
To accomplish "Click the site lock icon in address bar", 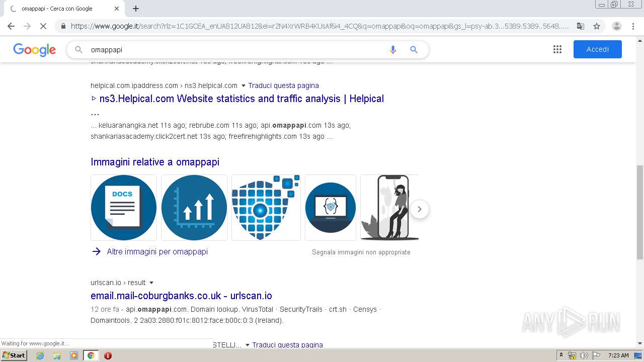I will click(x=63, y=26).
